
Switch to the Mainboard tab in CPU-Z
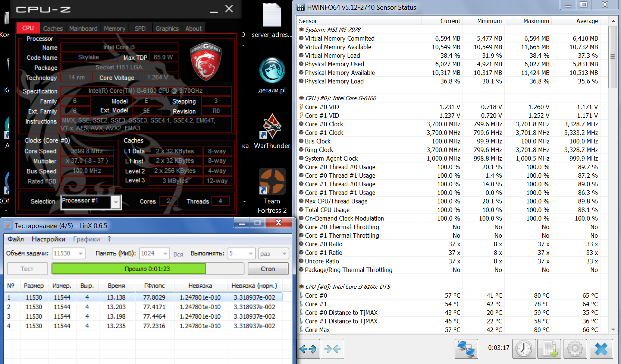click(83, 28)
